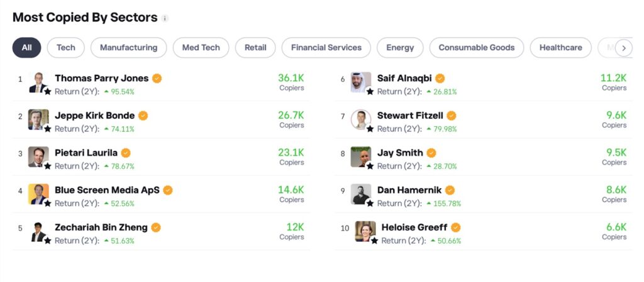Image resolution: width=644 pixels, height=282 pixels.
Task: Switch to the Tech sector filter
Action: 65,48
